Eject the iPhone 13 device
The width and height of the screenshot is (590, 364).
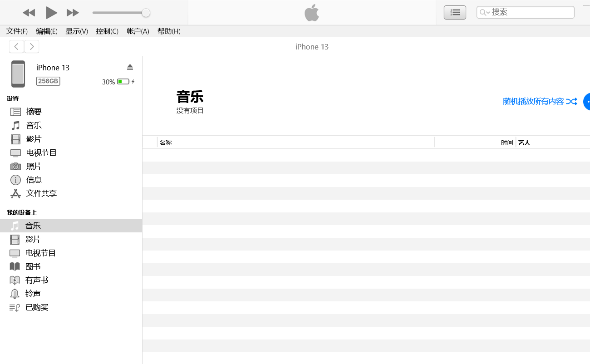[x=130, y=67]
